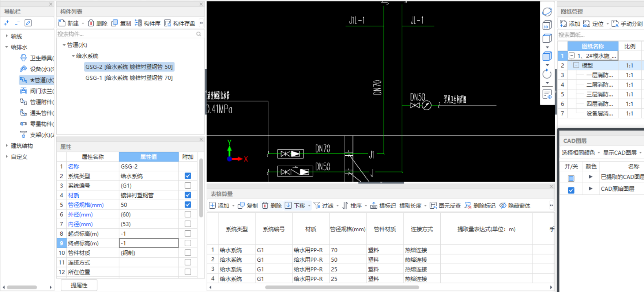Select the 管道附件 pipe accessory item
Image resolution: width=644 pixels, height=292 pixels.
pos(37,102)
